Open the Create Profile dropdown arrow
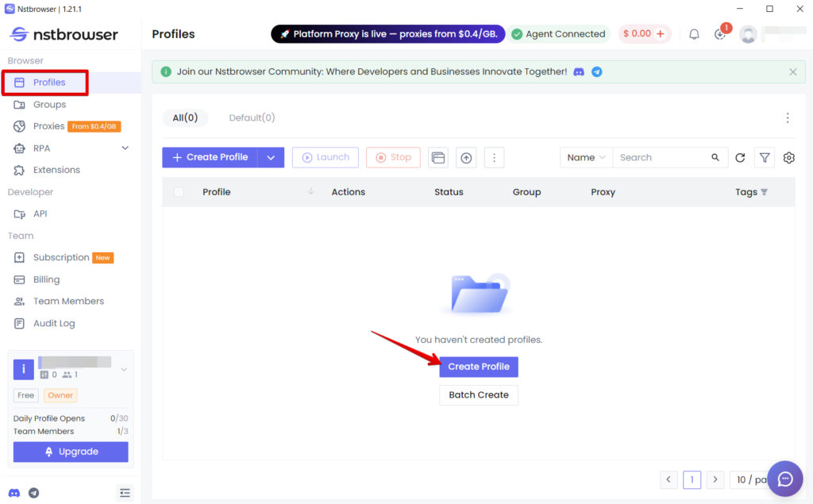Viewport: 813px width, 504px height. tap(271, 158)
